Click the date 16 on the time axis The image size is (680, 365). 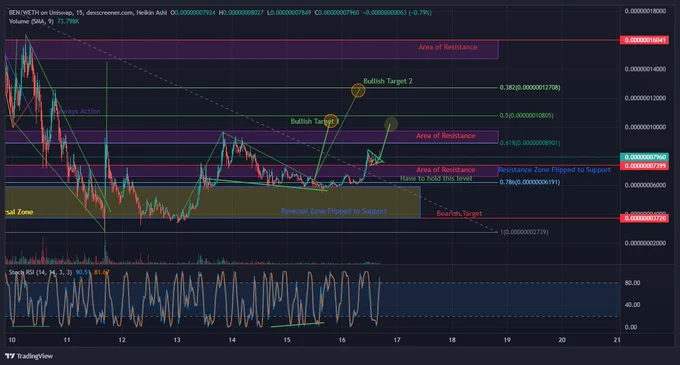[342, 340]
